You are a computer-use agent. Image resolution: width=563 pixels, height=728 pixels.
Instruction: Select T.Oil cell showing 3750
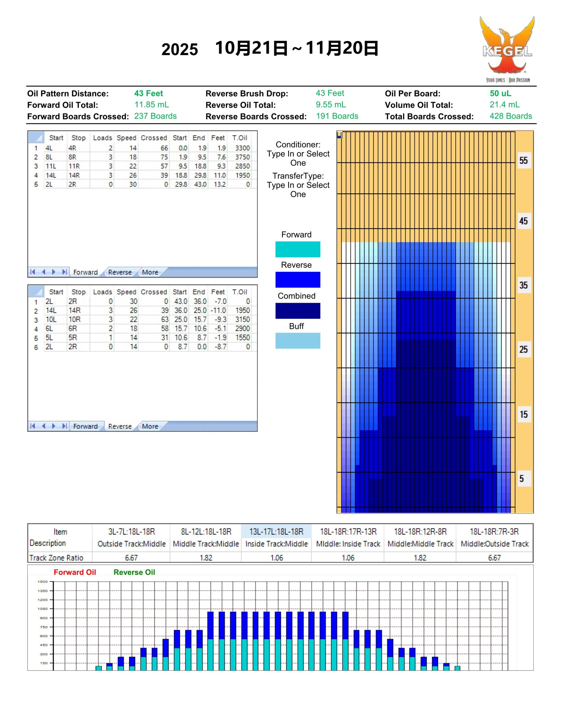(242, 157)
